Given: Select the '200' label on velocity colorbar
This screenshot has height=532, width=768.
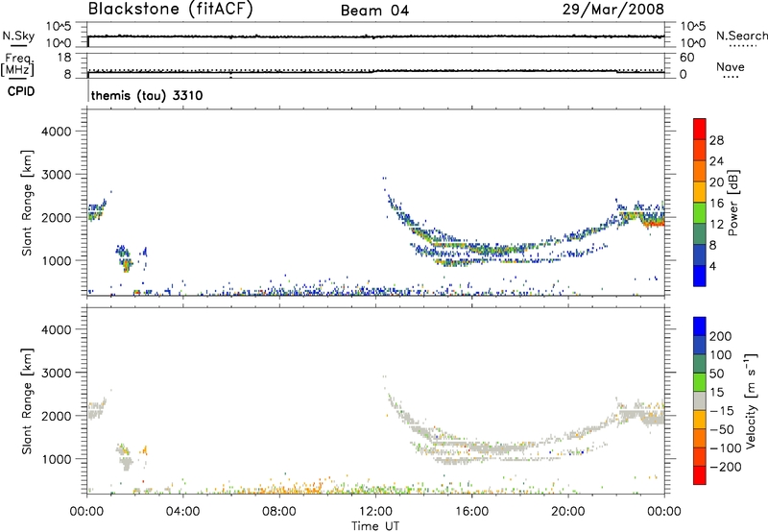Looking at the screenshot, I should click(721, 336).
